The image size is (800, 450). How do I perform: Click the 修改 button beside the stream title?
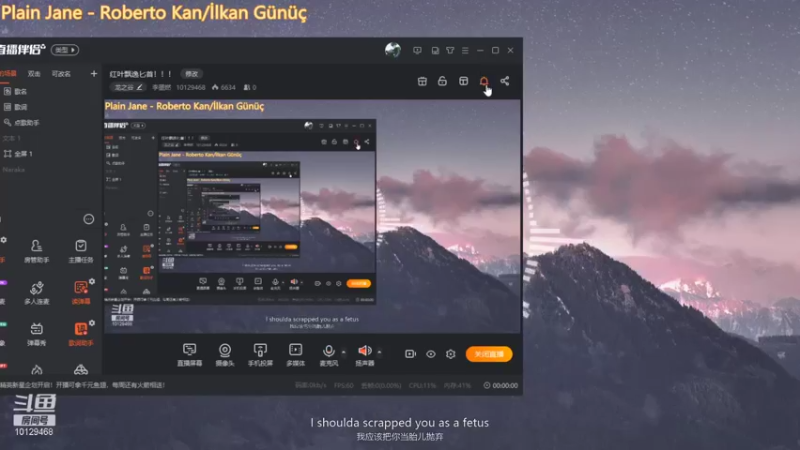[192, 74]
